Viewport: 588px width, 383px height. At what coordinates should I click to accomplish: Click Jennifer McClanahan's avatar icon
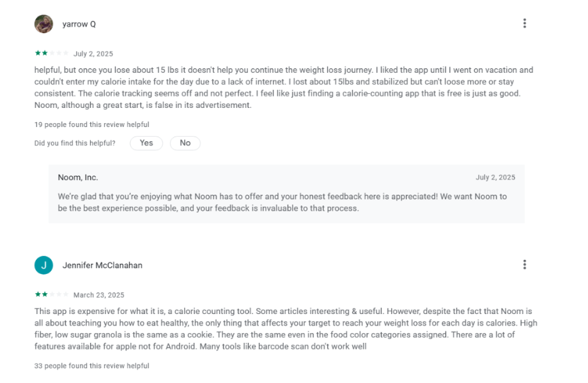click(43, 264)
